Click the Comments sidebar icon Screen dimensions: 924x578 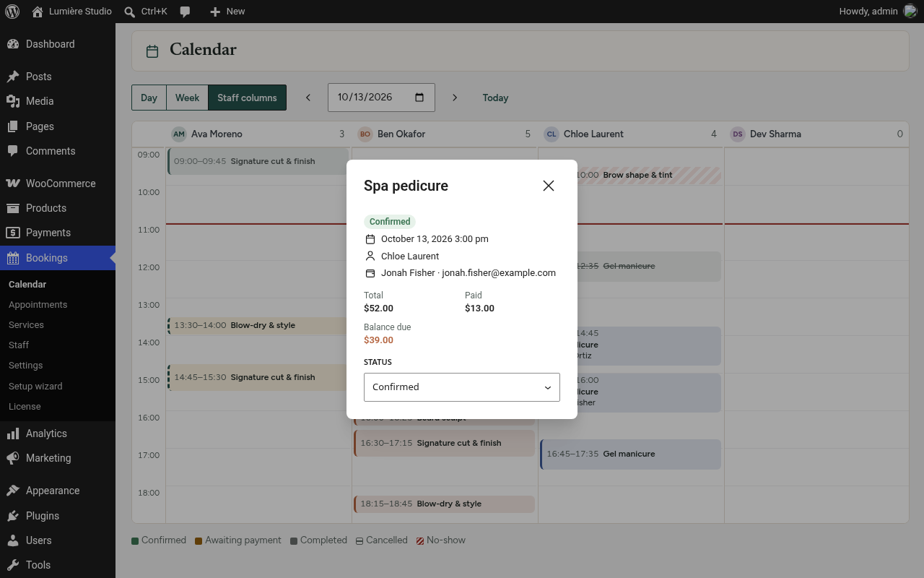[x=13, y=151]
